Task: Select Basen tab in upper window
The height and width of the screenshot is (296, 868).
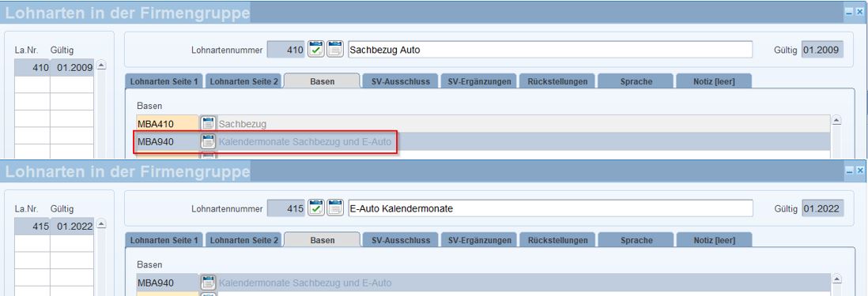Action: click(323, 81)
